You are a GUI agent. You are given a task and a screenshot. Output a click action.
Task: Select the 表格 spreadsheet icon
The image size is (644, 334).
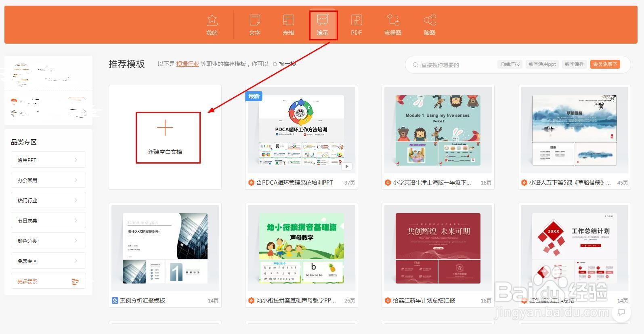(288, 20)
